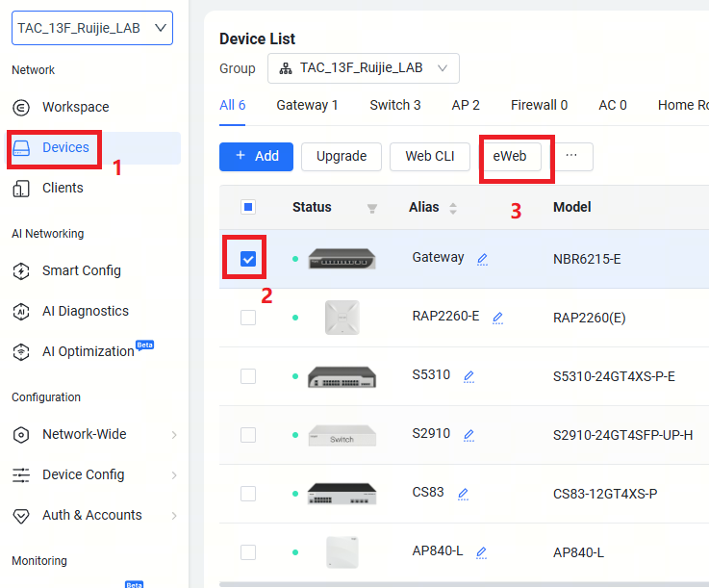709x588 pixels.
Task: Edit the RAP2260-E alias pencil icon
Action: pos(497,318)
